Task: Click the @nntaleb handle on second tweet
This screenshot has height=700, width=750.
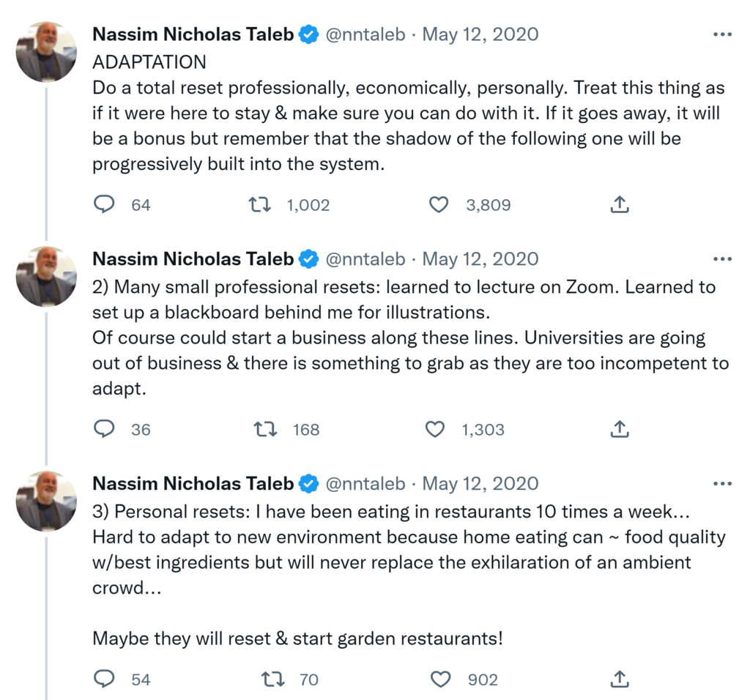Action: click(365, 258)
